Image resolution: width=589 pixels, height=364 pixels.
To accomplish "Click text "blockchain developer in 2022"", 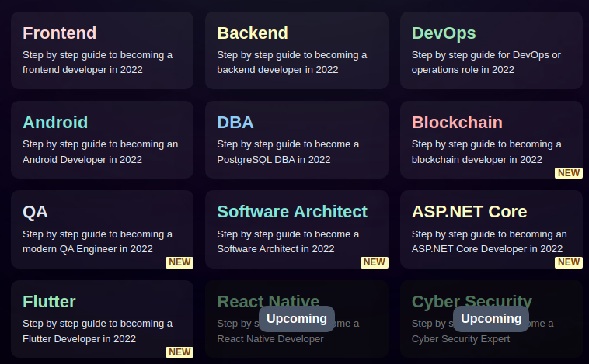I will pyautogui.click(x=477, y=159).
